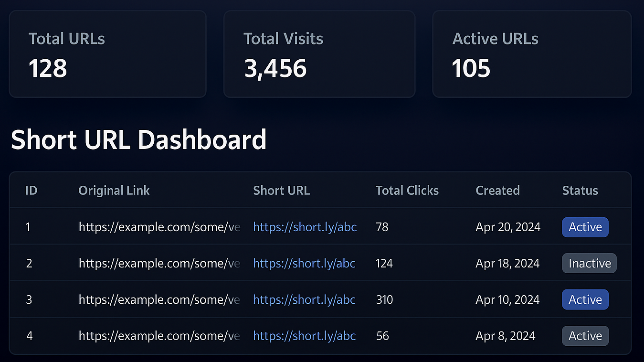Click the Created column header

click(x=497, y=191)
